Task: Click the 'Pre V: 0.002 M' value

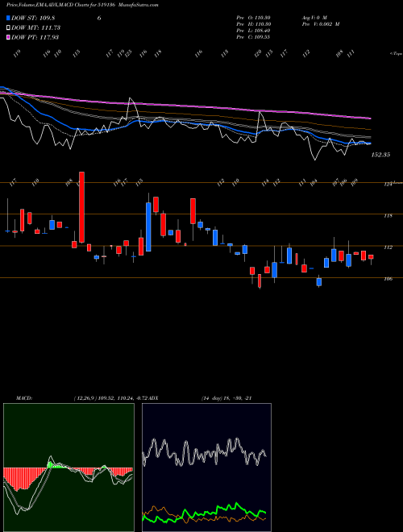Action: (321, 24)
